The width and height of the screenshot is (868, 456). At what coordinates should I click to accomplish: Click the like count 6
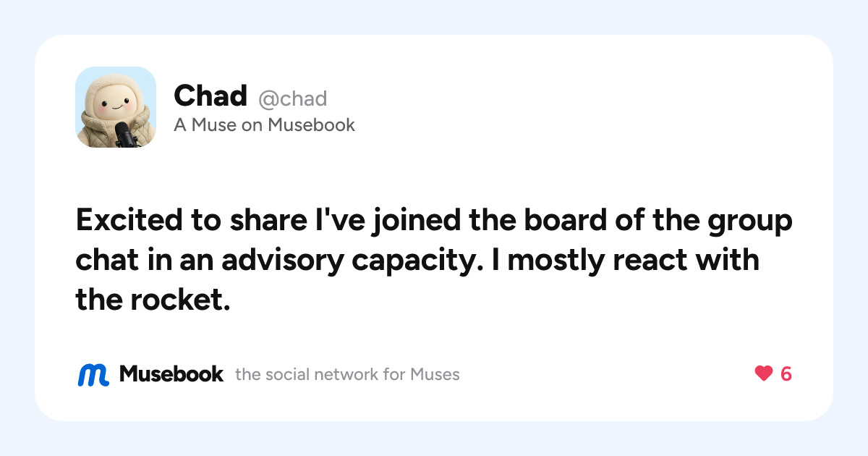(786, 374)
